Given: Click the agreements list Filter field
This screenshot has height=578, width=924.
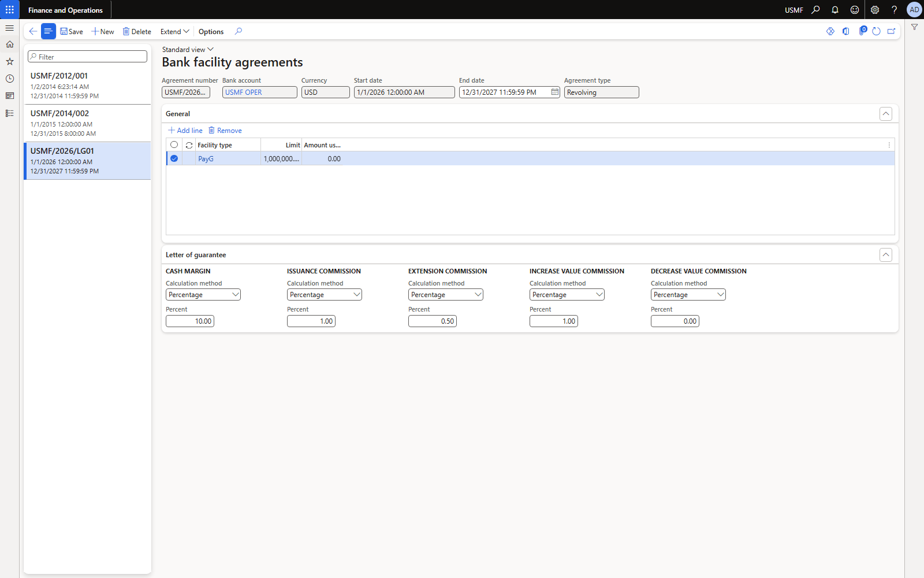Looking at the screenshot, I should coord(87,57).
